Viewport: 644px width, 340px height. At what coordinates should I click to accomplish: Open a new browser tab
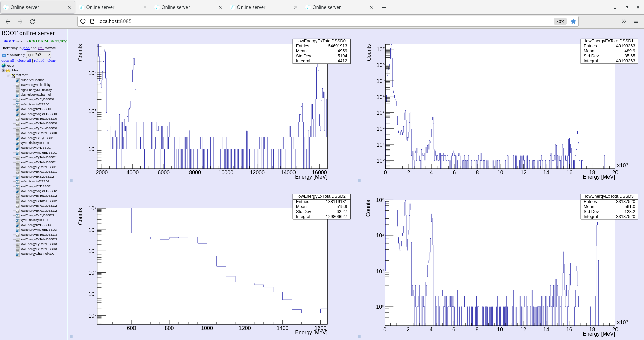(384, 7)
